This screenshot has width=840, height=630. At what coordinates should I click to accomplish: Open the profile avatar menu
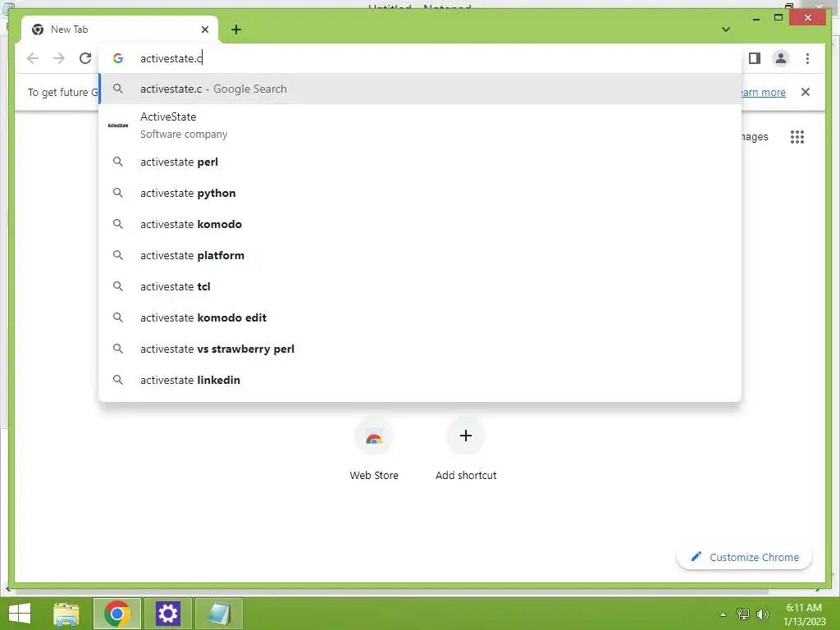781,58
